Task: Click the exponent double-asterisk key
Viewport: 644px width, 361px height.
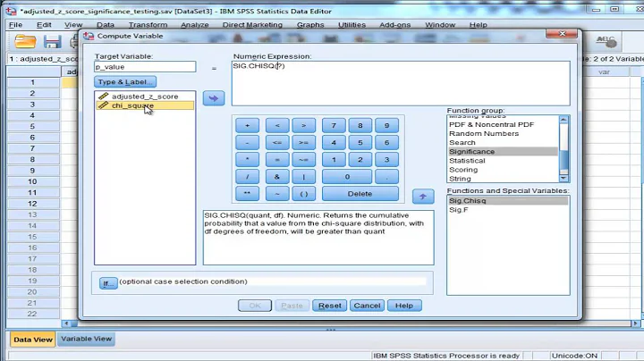Action: [247, 194]
